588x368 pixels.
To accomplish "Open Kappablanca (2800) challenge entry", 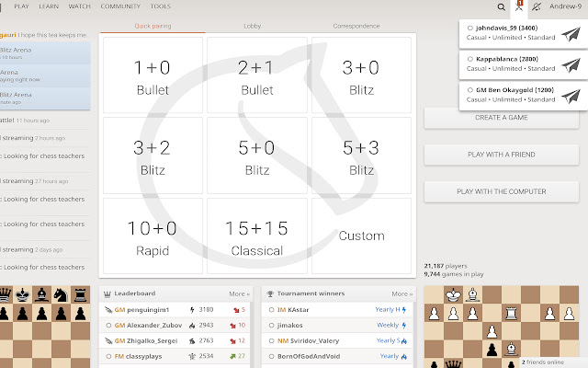I will 524,64.
